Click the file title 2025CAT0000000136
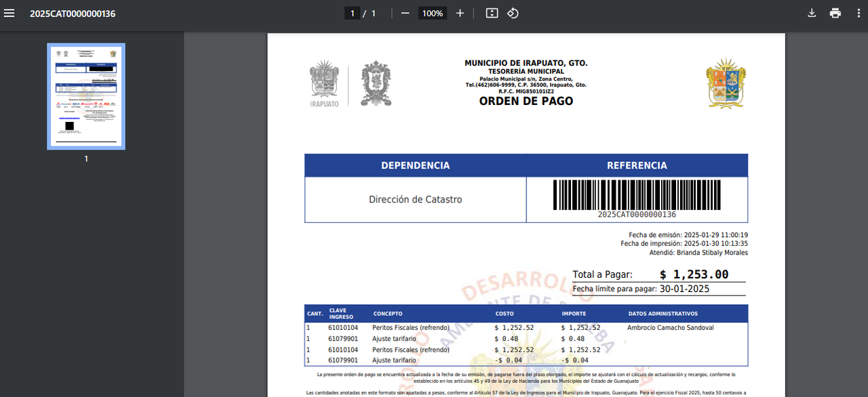868x397 pixels. [x=73, y=14]
